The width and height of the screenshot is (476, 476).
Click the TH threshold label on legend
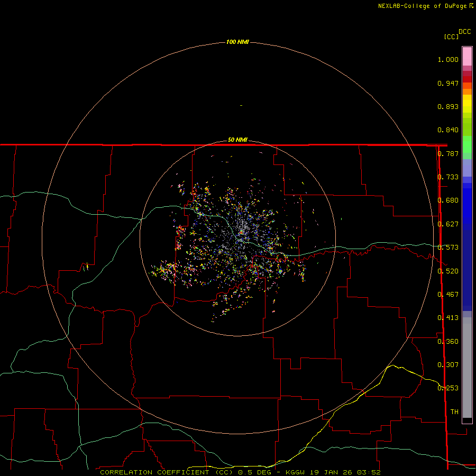454,412
